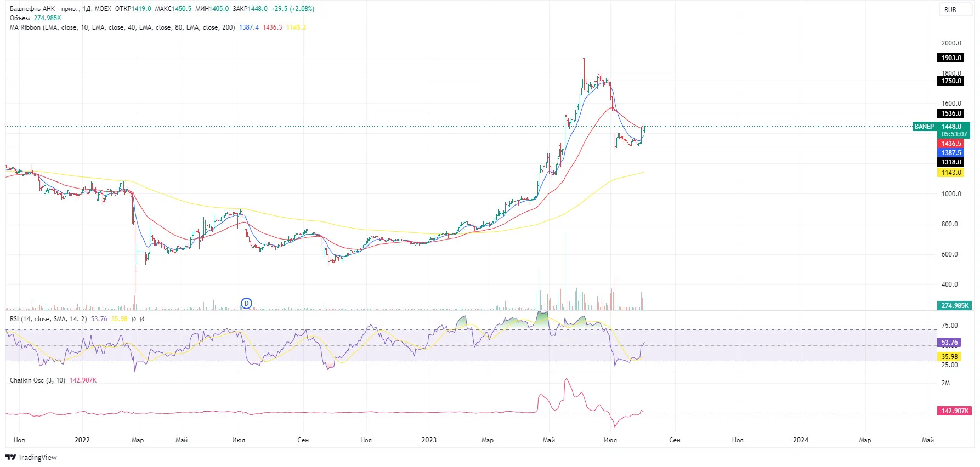
Task: Click the red 1436.3 value in MA Ribbon legend
Action: 273,27
